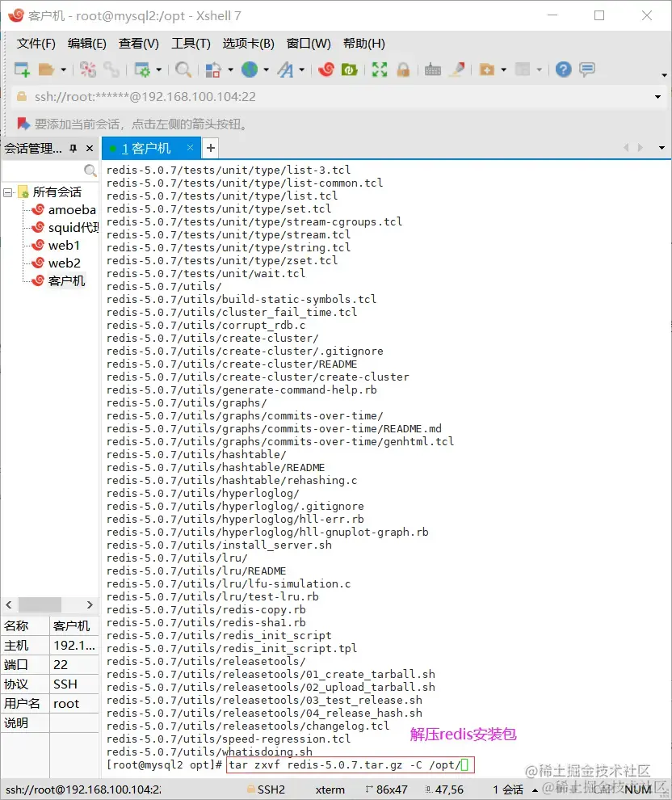Click the green Xftp toolbar icon
This screenshot has height=800, width=672.
click(350, 69)
